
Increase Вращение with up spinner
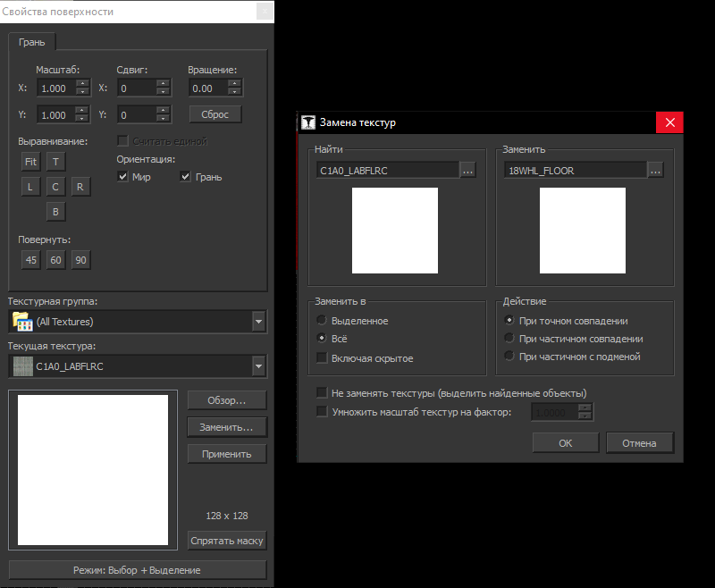point(234,84)
